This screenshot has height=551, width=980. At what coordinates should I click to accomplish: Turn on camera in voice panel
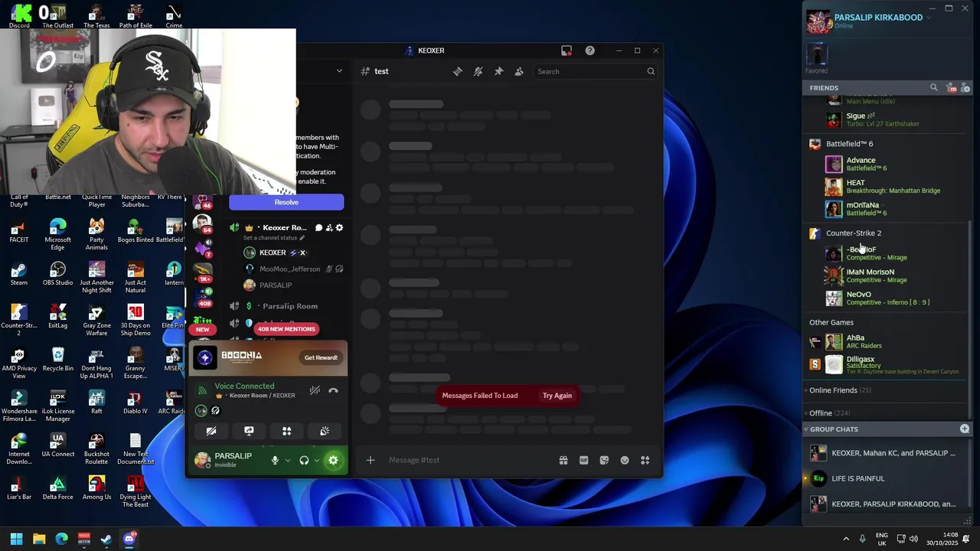pyautogui.click(x=211, y=431)
